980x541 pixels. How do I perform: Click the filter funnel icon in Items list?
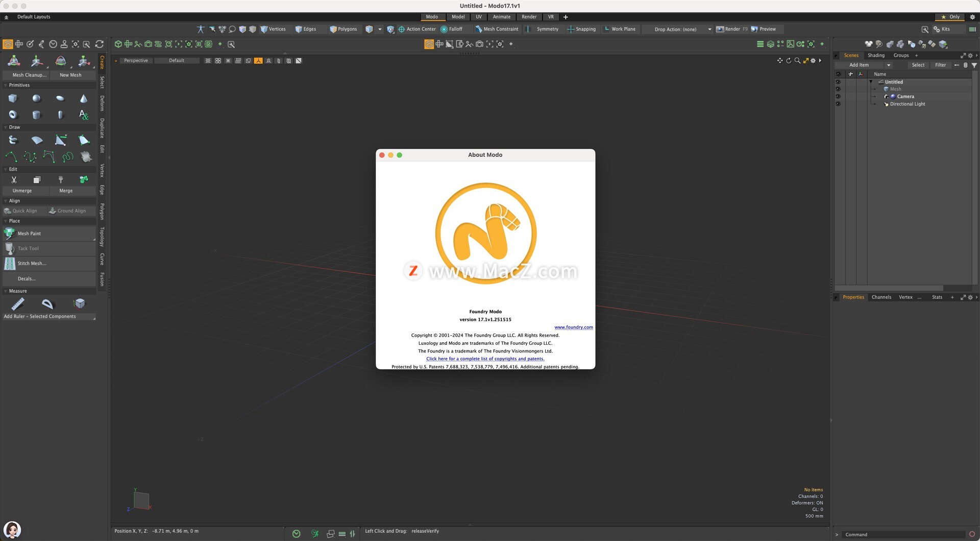974,65
